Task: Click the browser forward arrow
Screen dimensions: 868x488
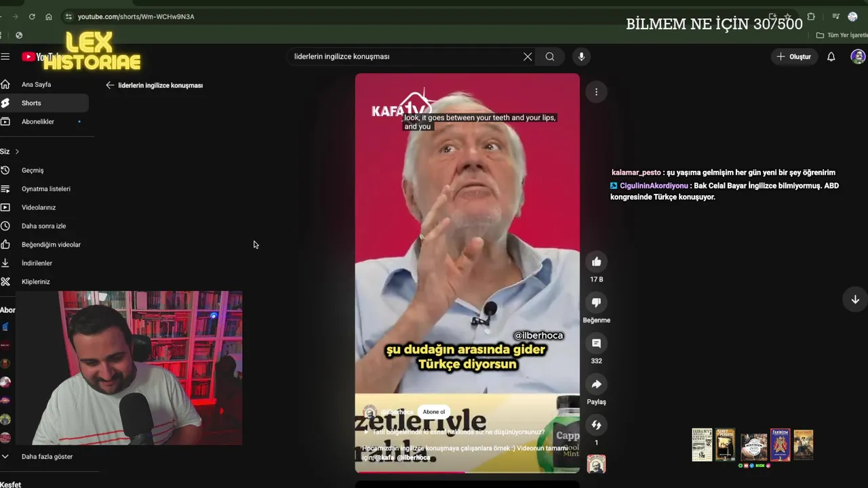Action: [15, 16]
